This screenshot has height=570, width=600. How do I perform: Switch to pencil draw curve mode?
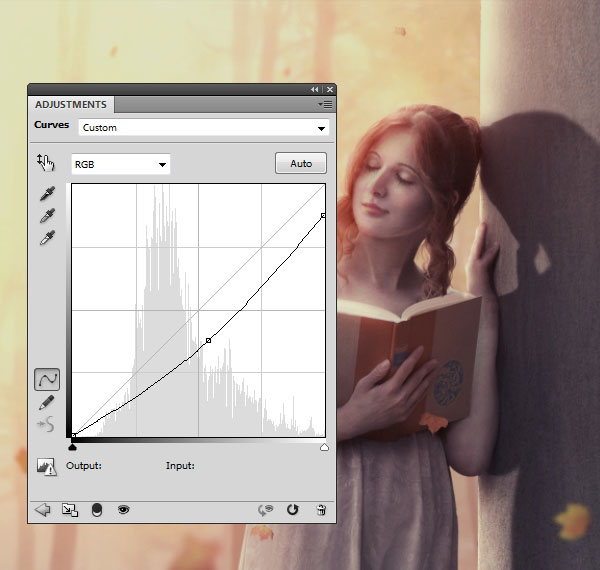tap(47, 403)
